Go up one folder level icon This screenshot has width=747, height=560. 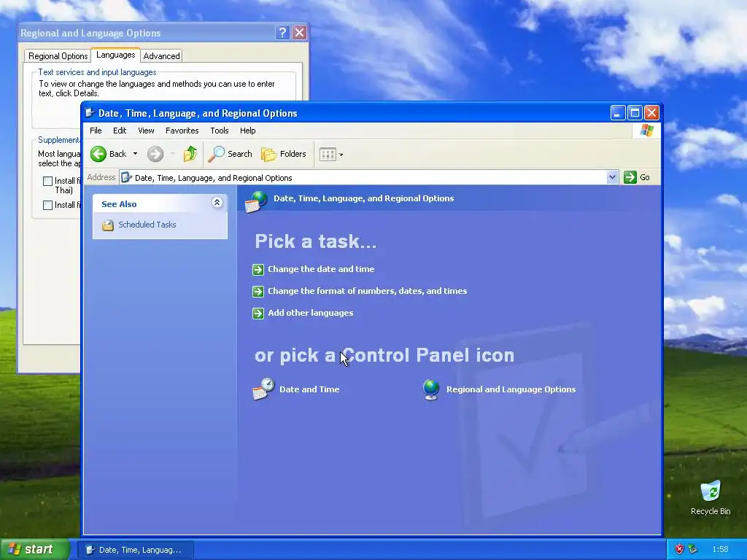pyautogui.click(x=190, y=154)
